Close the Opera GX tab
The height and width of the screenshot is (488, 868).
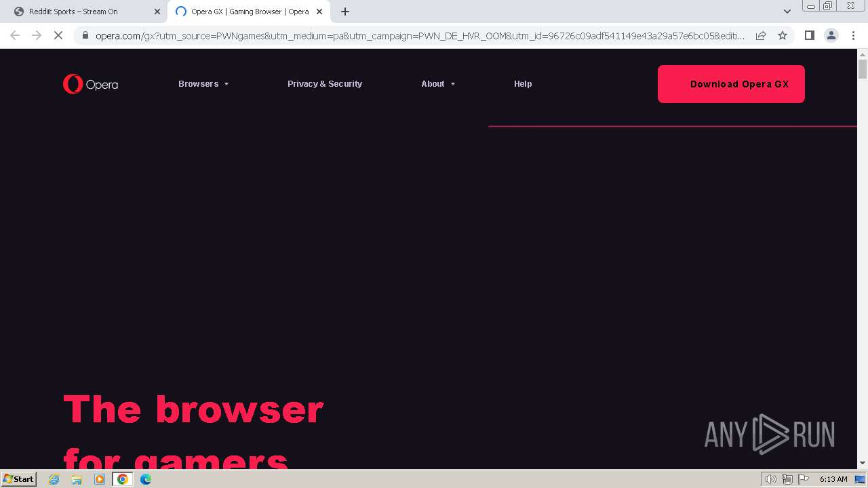[x=319, y=12]
